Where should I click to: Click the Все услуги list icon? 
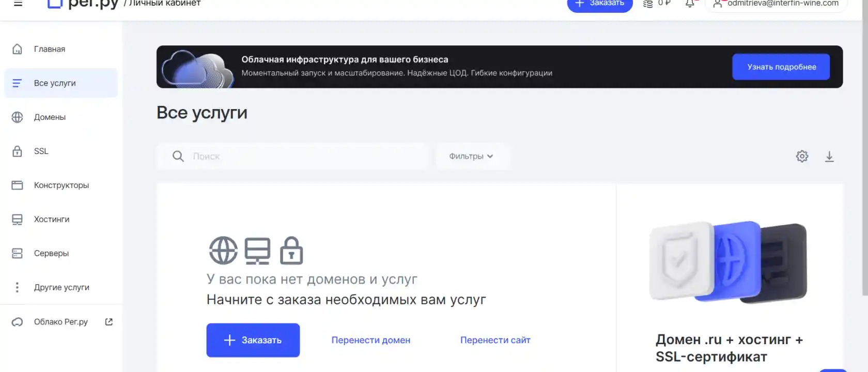[x=17, y=83]
